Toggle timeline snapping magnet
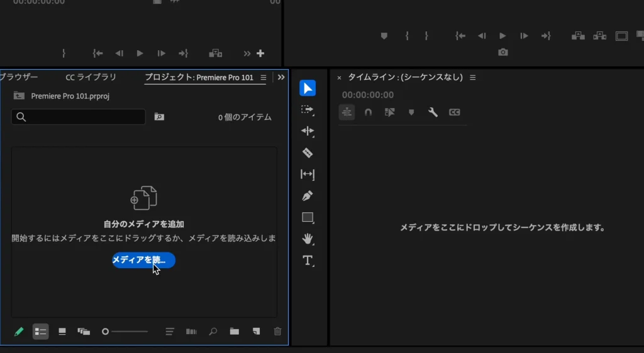Viewport: 644px width, 353px height. click(x=368, y=112)
